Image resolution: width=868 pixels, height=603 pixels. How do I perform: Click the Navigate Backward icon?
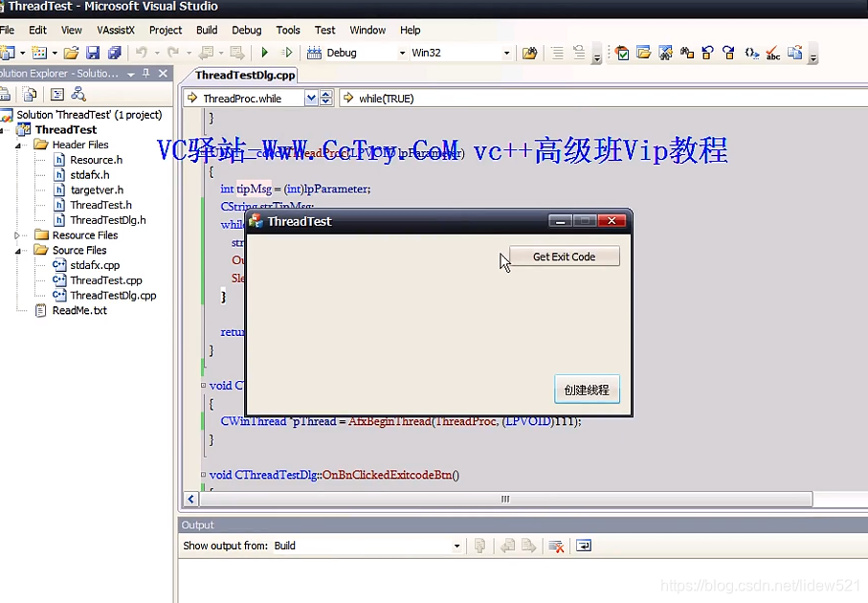(x=207, y=54)
